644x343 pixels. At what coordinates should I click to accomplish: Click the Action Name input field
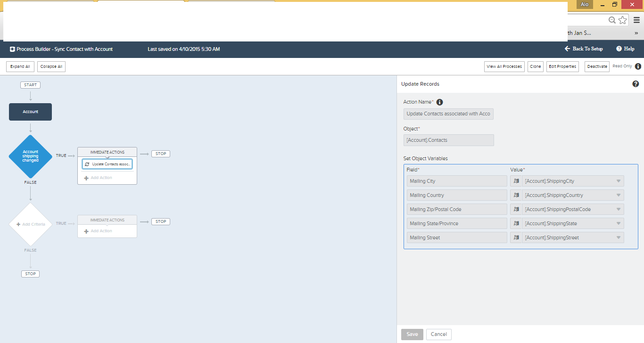pos(448,114)
